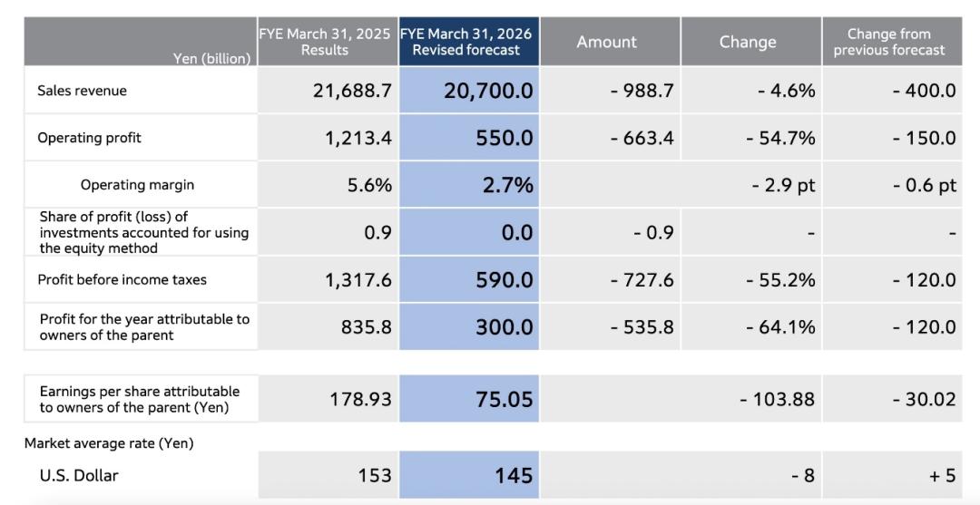Click the Change column header
The image size is (980, 505).
(x=748, y=42)
